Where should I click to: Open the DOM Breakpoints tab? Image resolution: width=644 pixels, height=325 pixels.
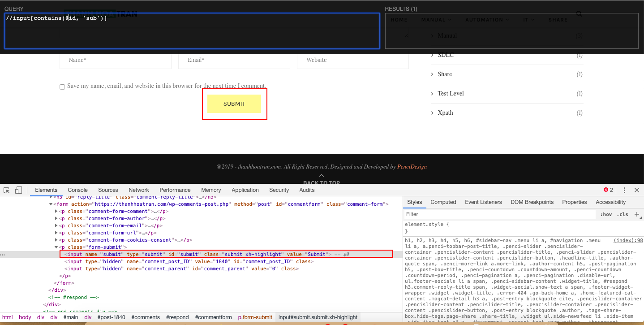tap(532, 202)
